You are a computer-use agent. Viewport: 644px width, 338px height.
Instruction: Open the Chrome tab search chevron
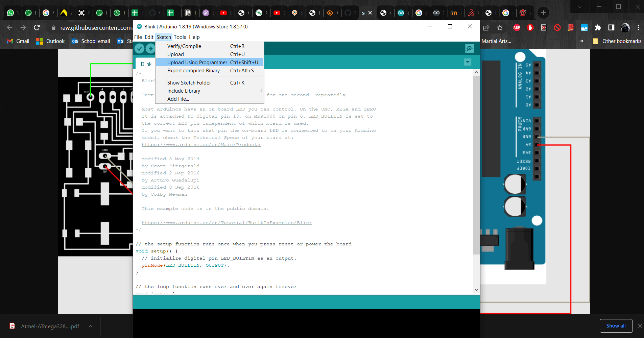[580, 6]
